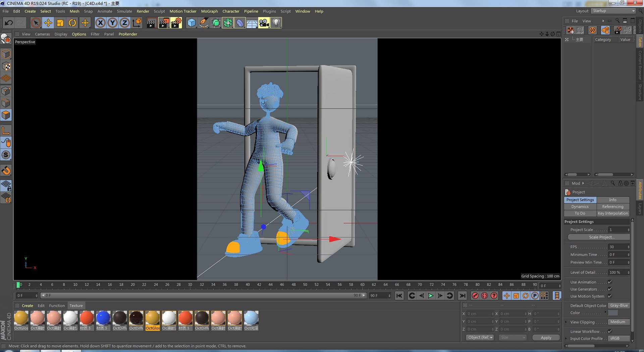Click the Floor environment icon
Screen dimensions: 644x352
(252, 23)
